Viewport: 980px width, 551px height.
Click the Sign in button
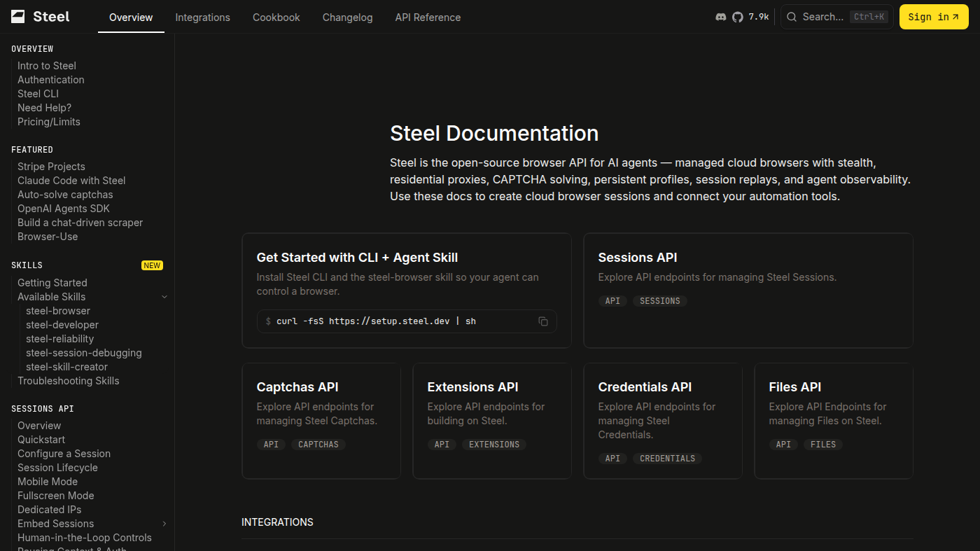pyautogui.click(x=934, y=17)
